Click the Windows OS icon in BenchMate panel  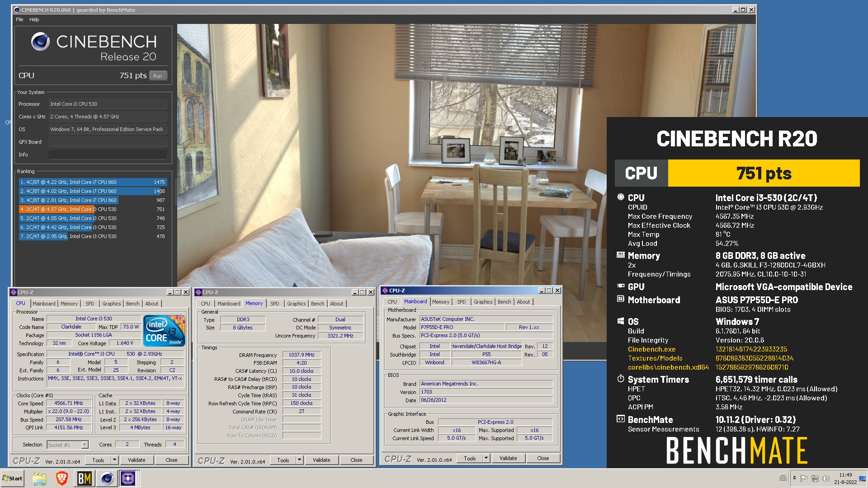621,321
